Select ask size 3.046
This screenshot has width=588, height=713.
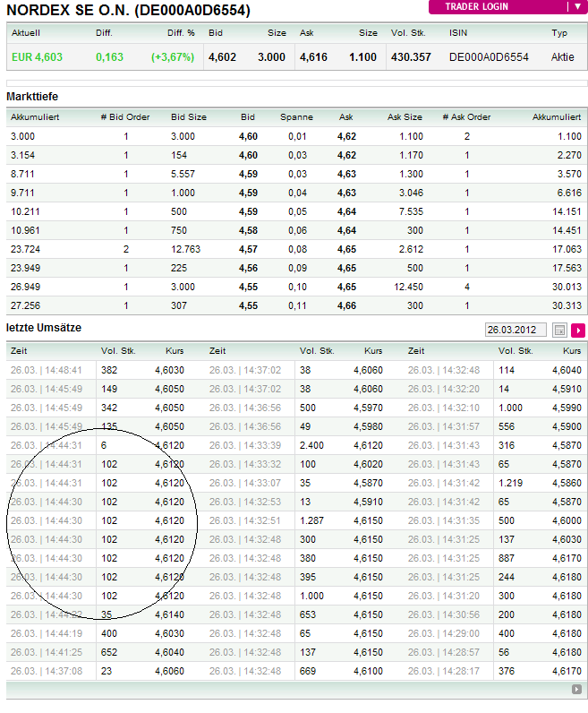tap(411, 193)
